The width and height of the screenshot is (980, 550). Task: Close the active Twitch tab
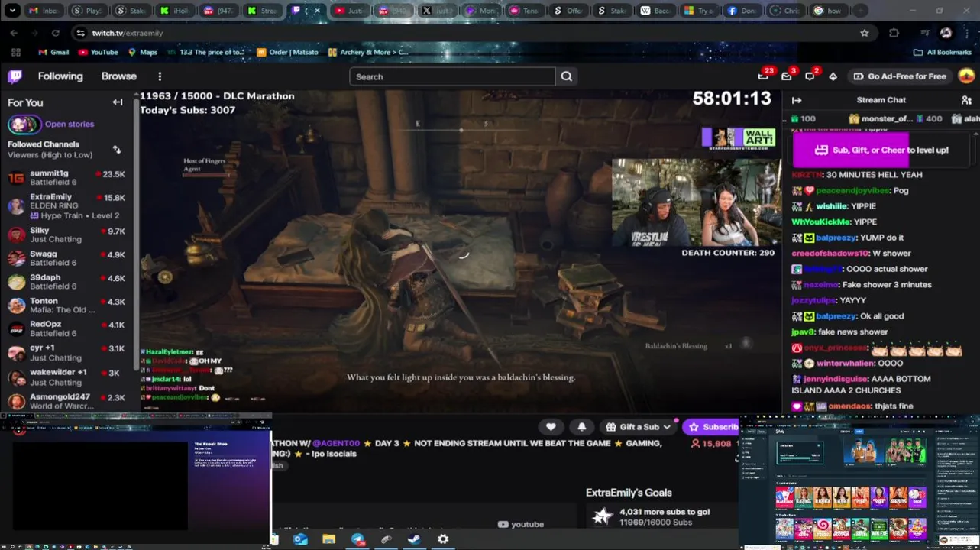pyautogui.click(x=317, y=11)
